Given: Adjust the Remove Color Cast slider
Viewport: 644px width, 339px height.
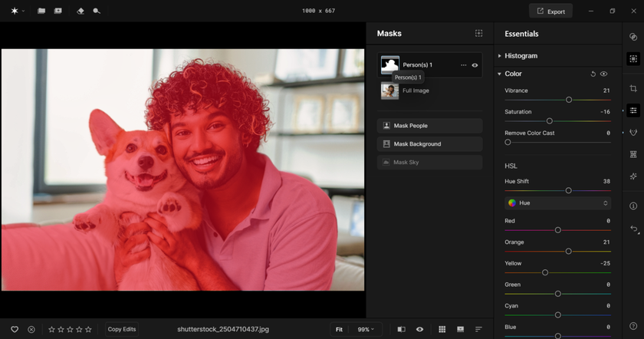Looking at the screenshot, I should point(508,142).
